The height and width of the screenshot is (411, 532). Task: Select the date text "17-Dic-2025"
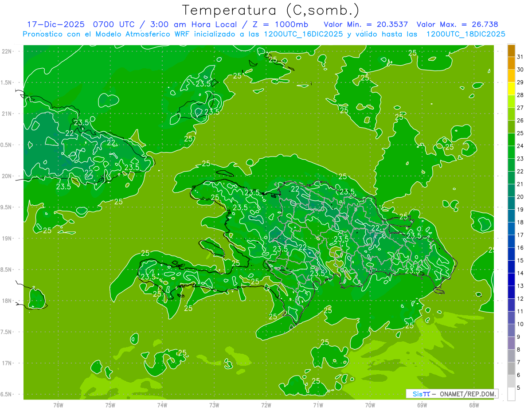click(55, 24)
